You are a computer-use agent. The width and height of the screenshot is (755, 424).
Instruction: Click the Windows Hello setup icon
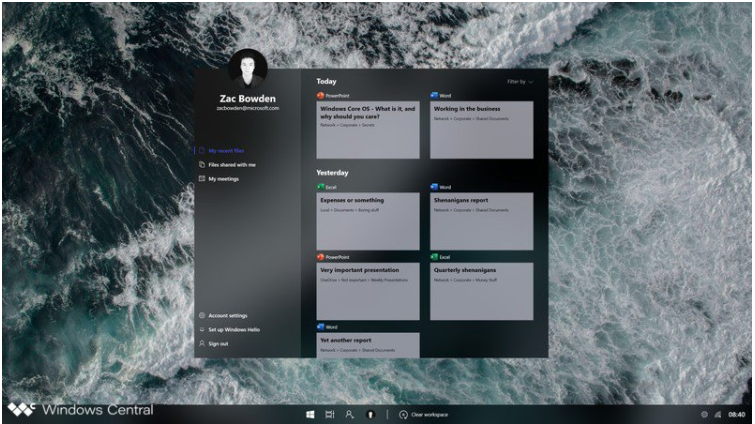(202, 330)
